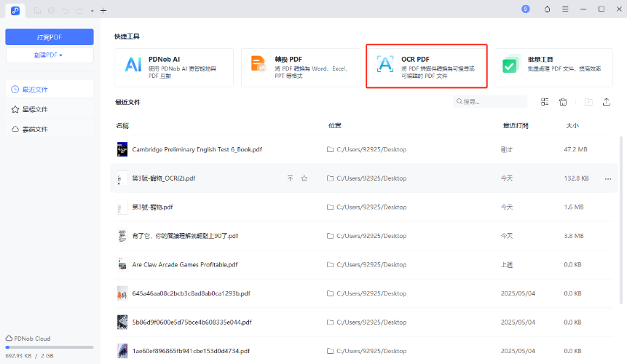This screenshot has width=627, height=364.
Task: Star the 第3號-寵物_OCR(2).pdf file
Action: [304, 178]
